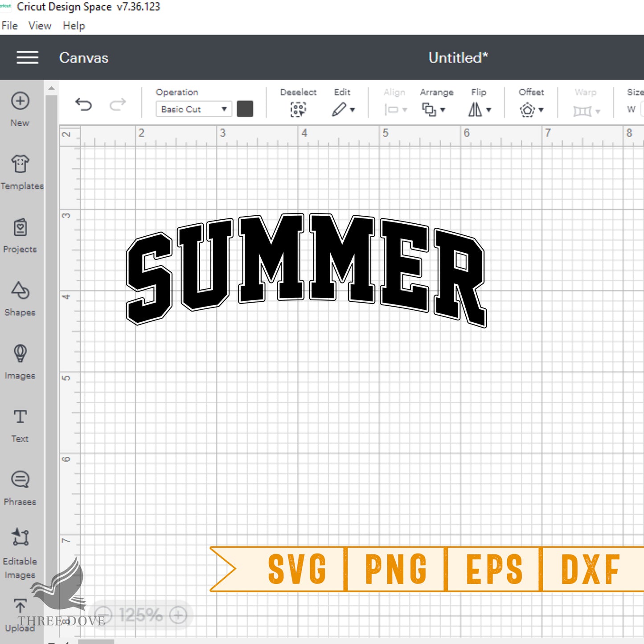Open the operation color swatch
Screen dimensions: 644x644
(245, 109)
